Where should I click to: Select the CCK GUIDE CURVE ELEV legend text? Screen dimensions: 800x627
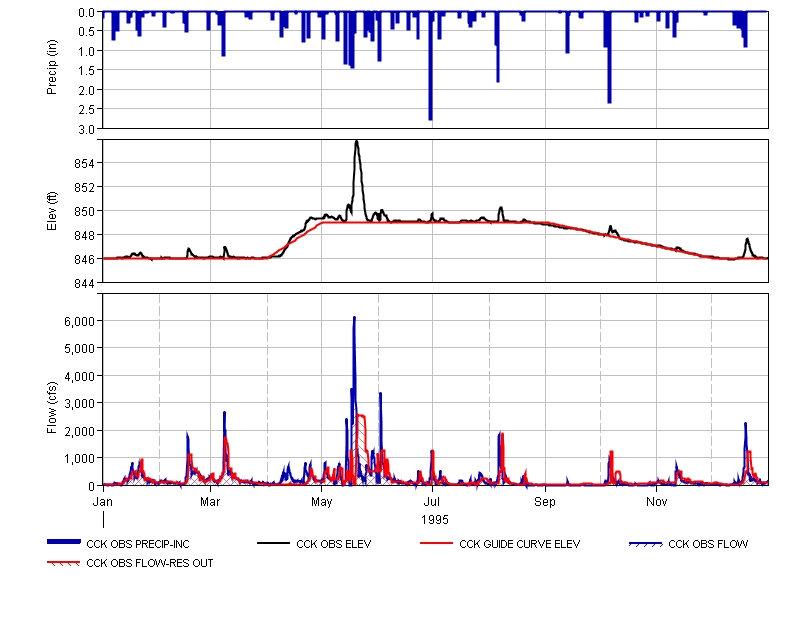point(519,545)
